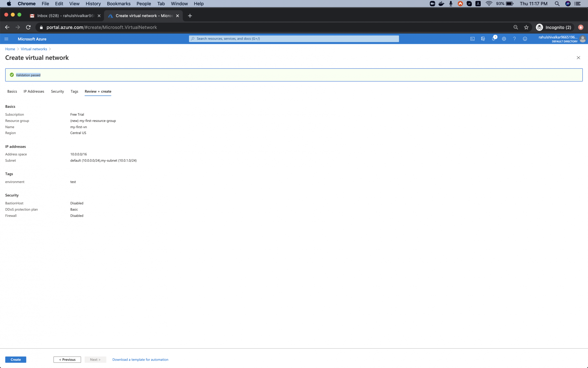Click the Directory and subscription filter icon
This screenshot has height=368, width=588.
[x=483, y=39]
